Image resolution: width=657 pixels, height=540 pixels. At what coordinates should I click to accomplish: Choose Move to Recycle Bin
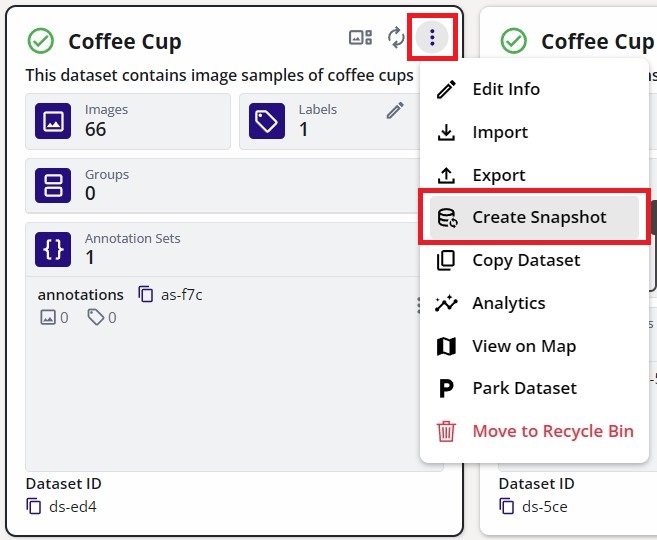click(x=534, y=431)
